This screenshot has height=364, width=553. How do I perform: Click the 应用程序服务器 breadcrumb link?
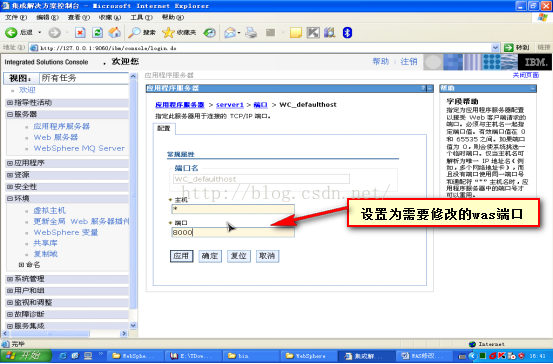tap(180, 105)
